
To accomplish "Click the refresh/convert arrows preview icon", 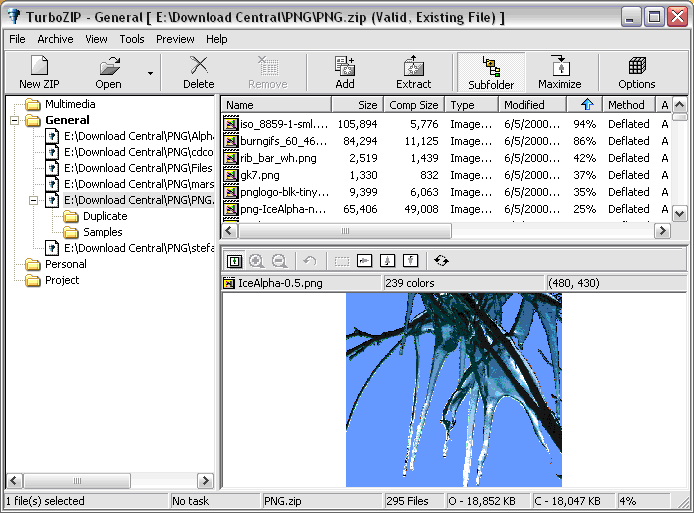I will (x=441, y=261).
